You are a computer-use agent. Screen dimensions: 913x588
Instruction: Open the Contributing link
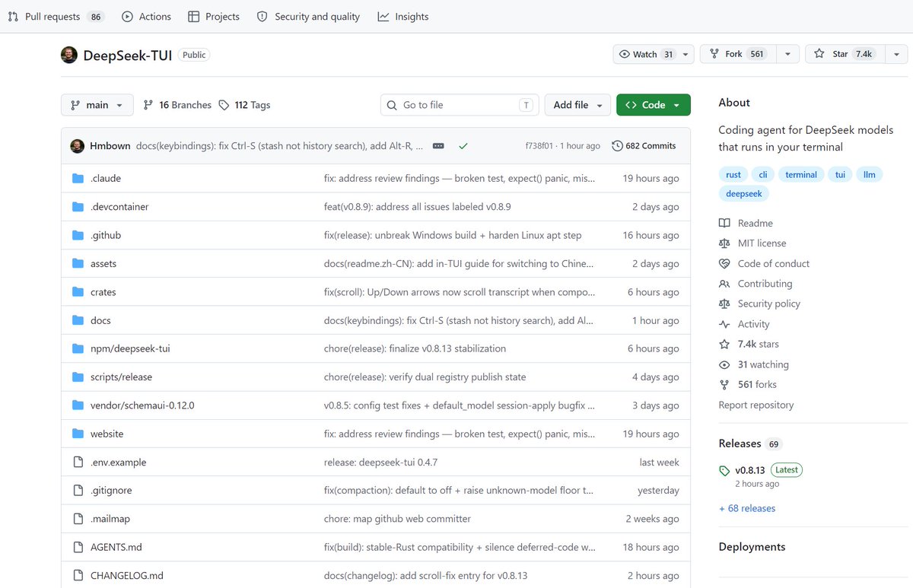click(756, 284)
